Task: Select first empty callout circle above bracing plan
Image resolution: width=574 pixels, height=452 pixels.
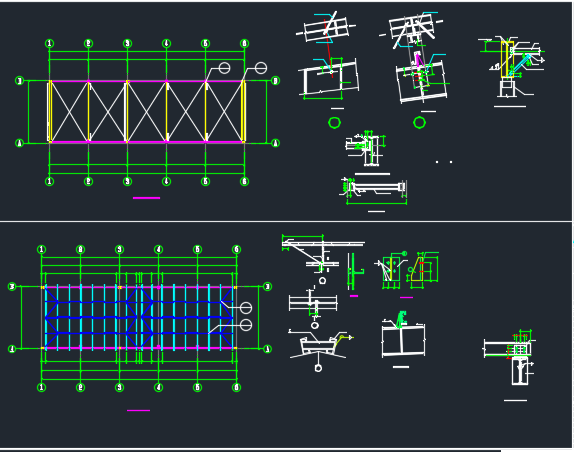Action: pyautogui.click(x=224, y=68)
